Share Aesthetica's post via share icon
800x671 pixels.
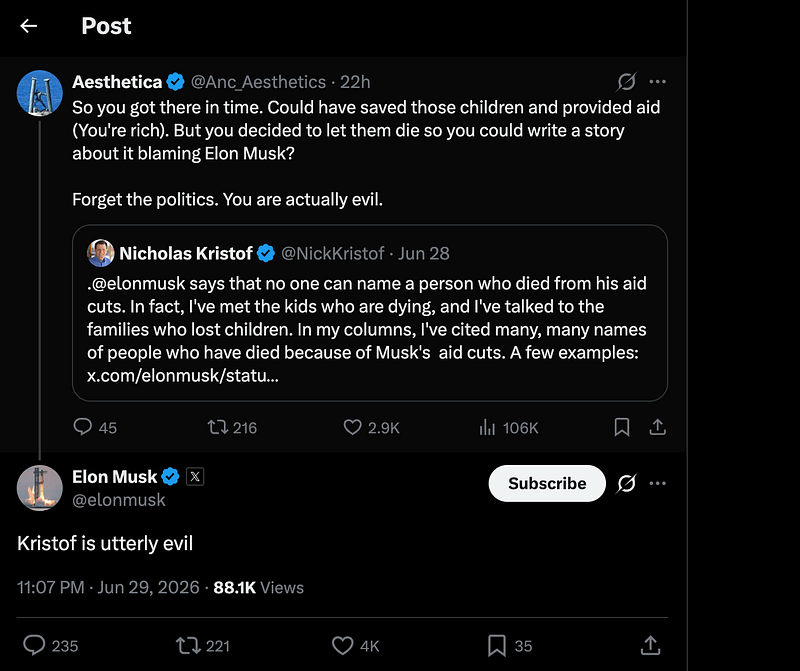[658, 427]
